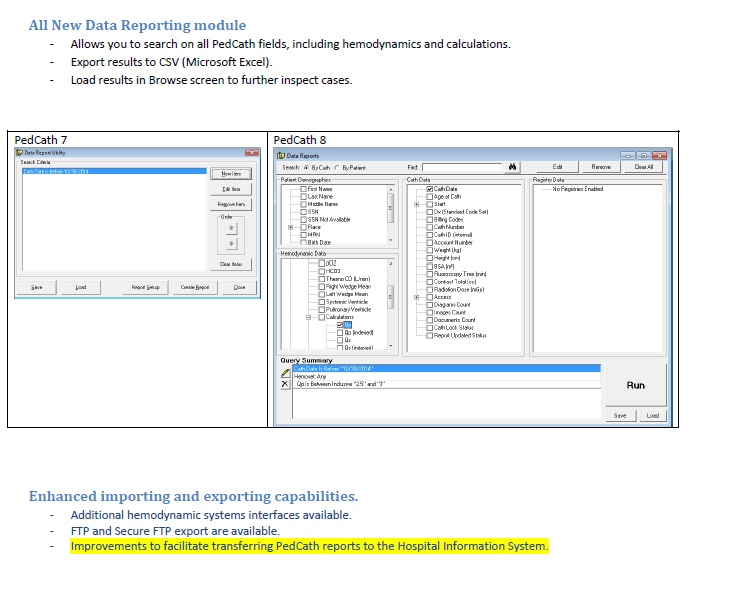743x589 pixels.
Task: Click the Order up arrow in Data Report Utility
Action: (x=231, y=228)
